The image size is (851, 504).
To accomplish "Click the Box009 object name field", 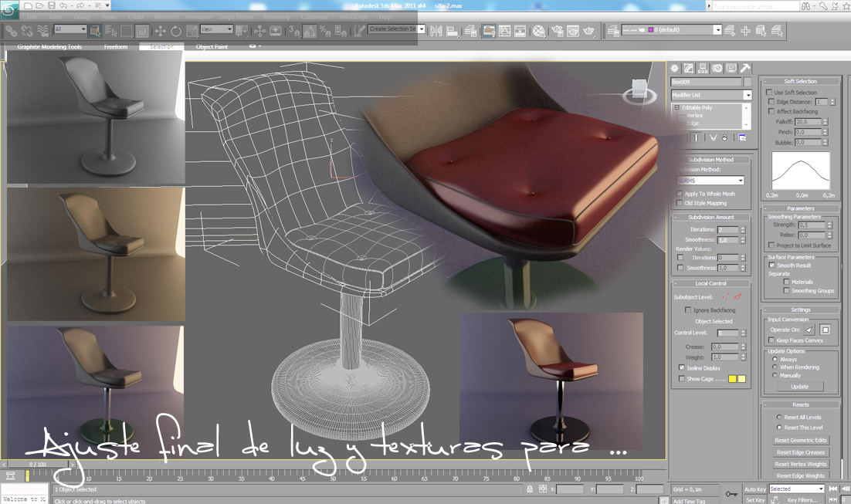I will [706, 81].
